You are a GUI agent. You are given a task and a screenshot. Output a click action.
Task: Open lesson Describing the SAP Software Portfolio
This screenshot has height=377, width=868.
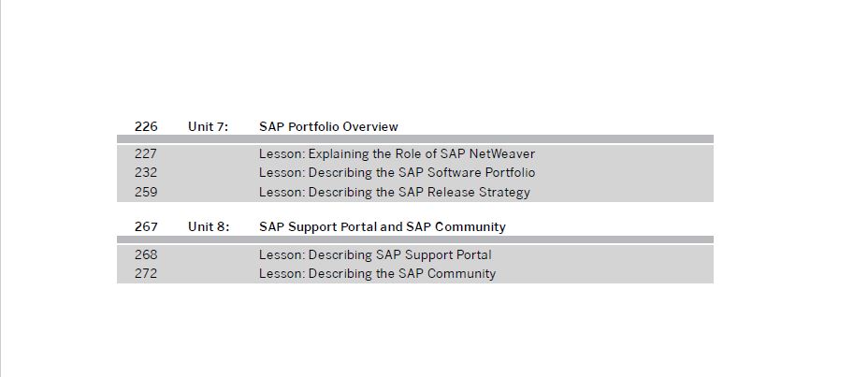pos(397,173)
